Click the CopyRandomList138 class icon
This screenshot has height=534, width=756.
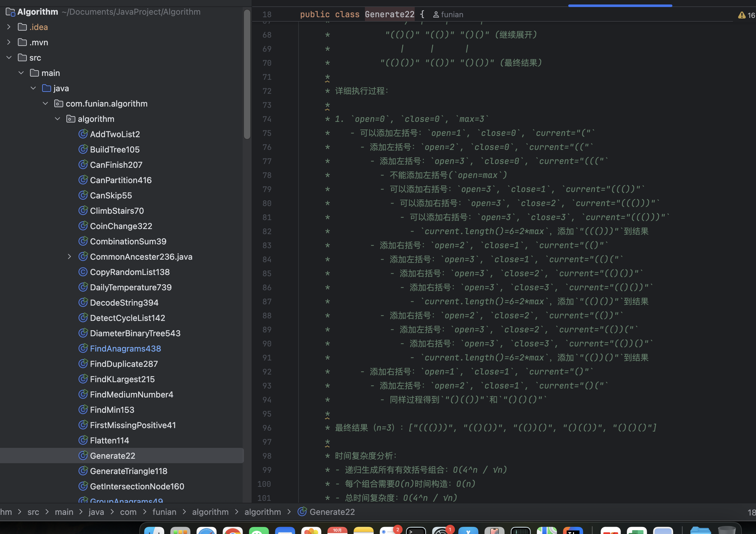pyautogui.click(x=83, y=272)
